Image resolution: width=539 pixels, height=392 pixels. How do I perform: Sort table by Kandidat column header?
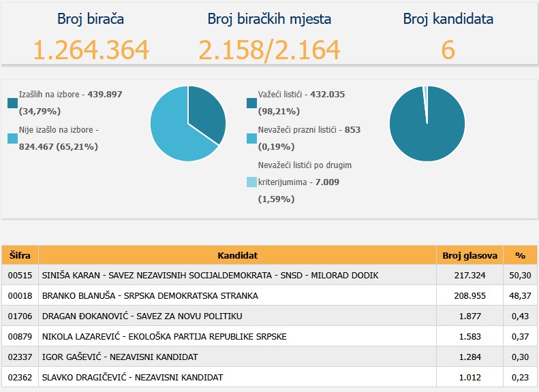(x=237, y=255)
